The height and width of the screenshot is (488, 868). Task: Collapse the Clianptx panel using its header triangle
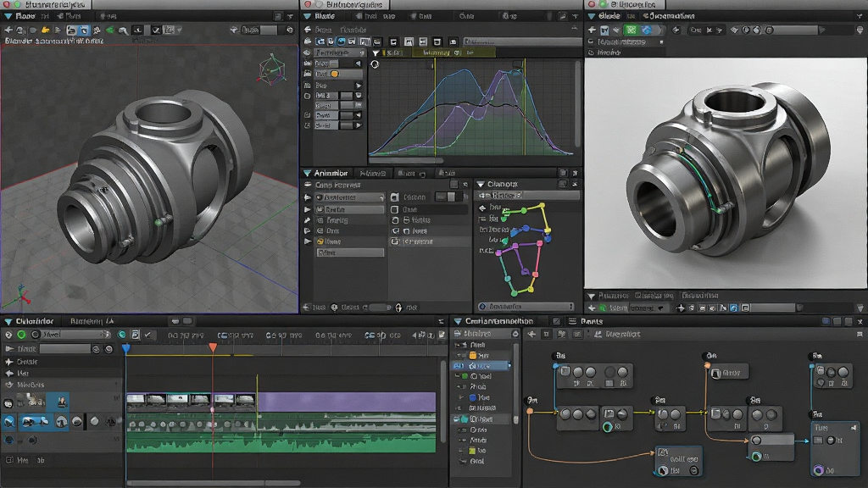tap(481, 184)
